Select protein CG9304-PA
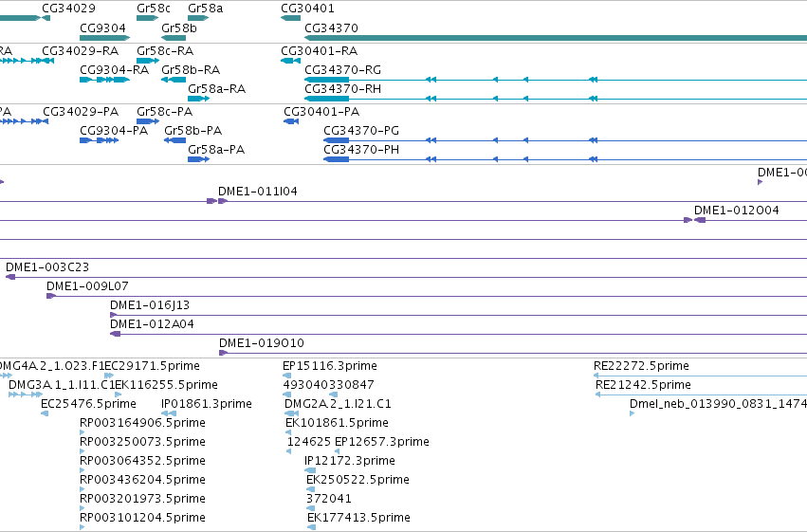The width and height of the screenshot is (807, 532). 114,131
